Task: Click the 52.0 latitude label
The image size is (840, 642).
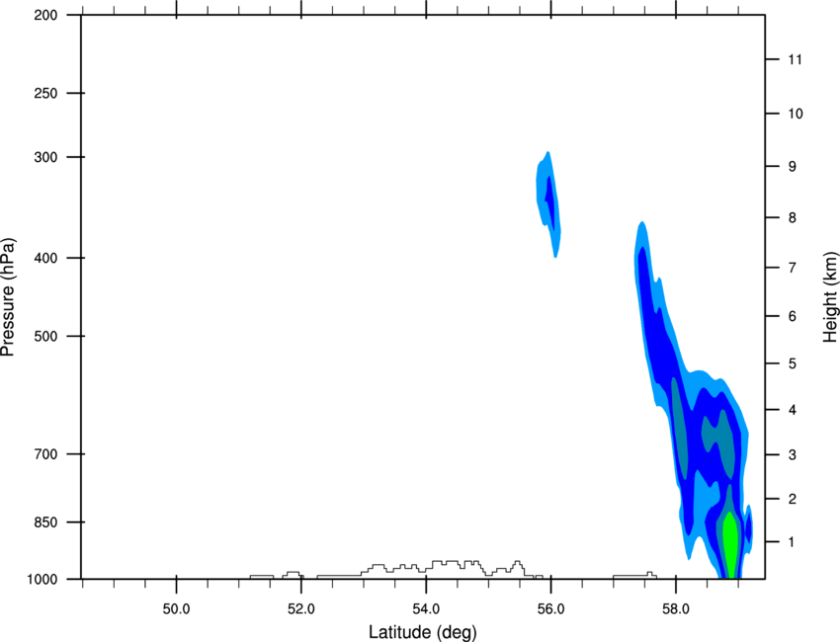Action: (301, 608)
